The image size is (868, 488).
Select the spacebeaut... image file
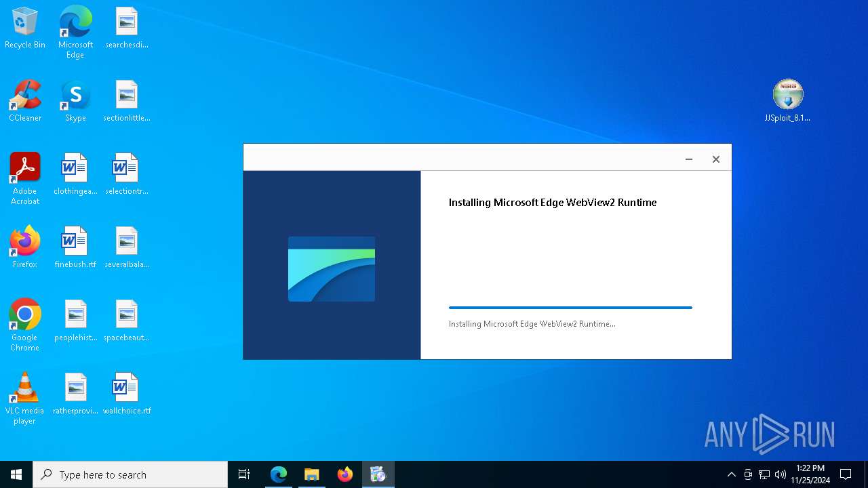[126, 321]
